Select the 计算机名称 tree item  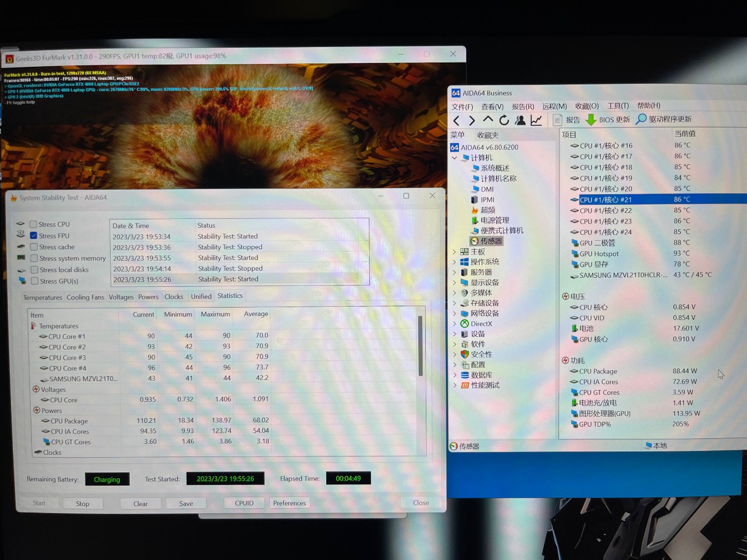pyautogui.click(x=494, y=179)
